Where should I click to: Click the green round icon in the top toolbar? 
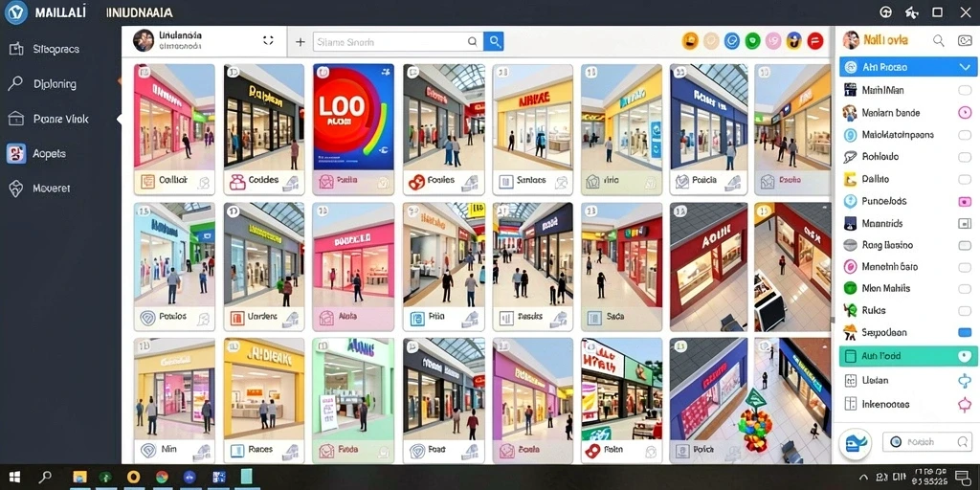[x=752, y=41]
